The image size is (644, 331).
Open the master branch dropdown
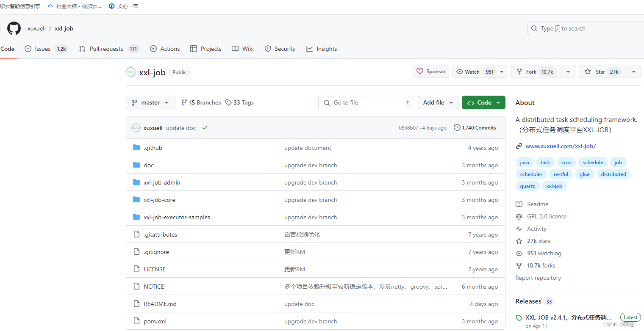150,102
